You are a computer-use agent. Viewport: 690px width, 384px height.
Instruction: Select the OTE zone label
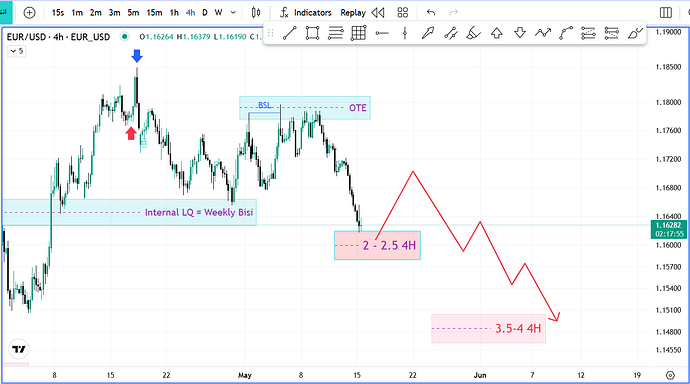tap(358, 108)
